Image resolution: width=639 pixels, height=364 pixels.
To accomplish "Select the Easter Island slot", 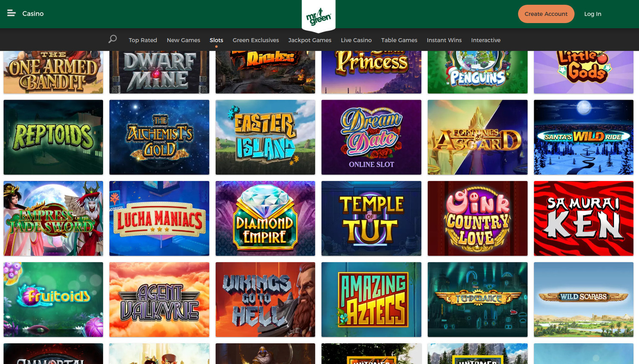I will click(265, 137).
